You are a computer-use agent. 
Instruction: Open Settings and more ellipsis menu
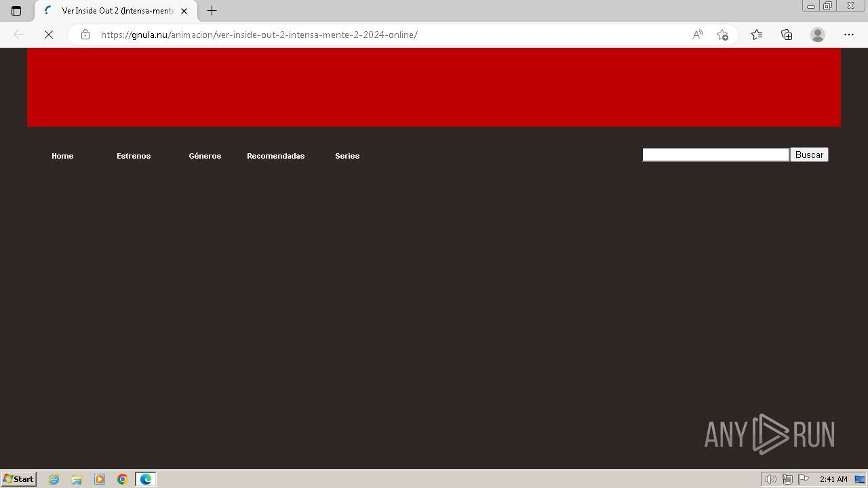849,35
